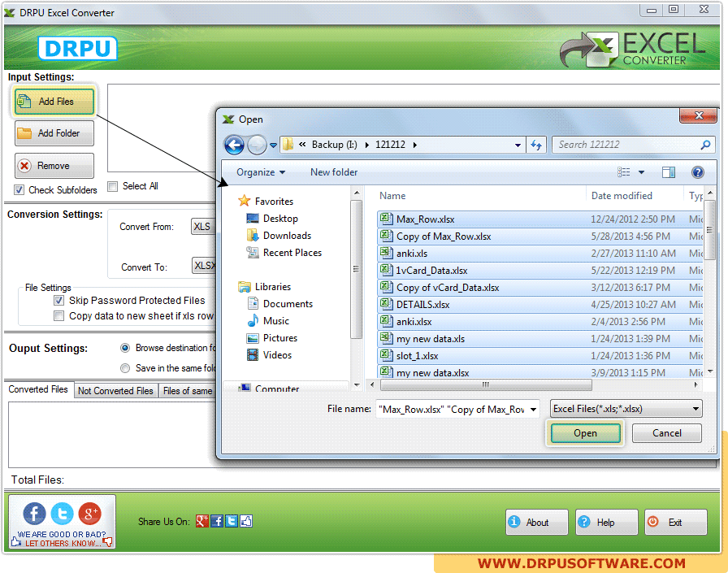Viewport: 728px width, 573px height.
Task: Toggle Skip Password Protected Files checkbox
Action: [x=58, y=301]
